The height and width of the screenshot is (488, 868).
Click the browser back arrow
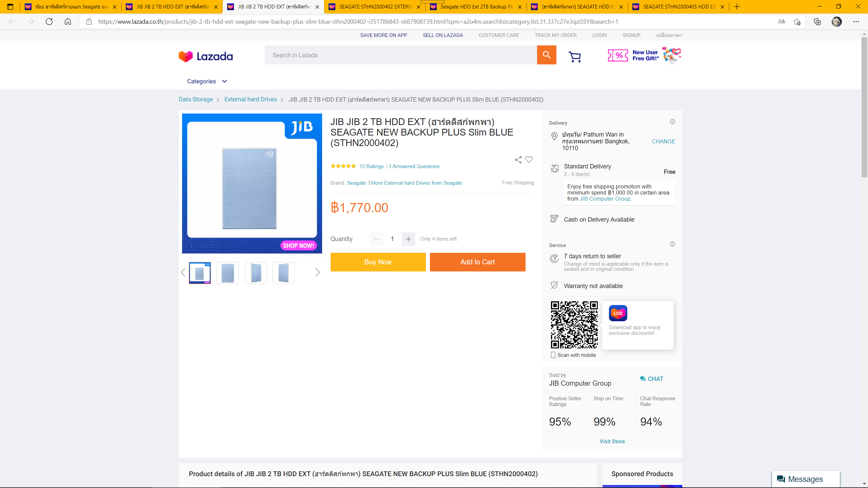click(12, 22)
